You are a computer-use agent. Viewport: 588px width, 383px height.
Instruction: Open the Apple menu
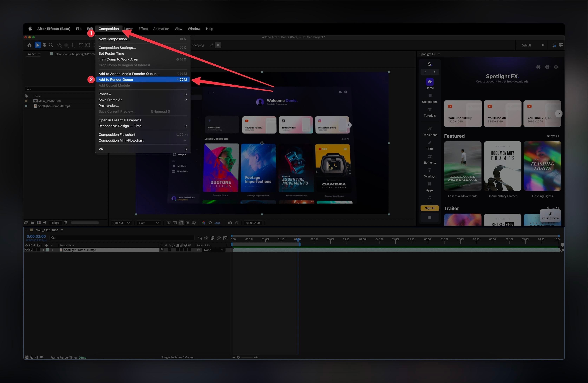pyautogui.click(x=30, y=29)
